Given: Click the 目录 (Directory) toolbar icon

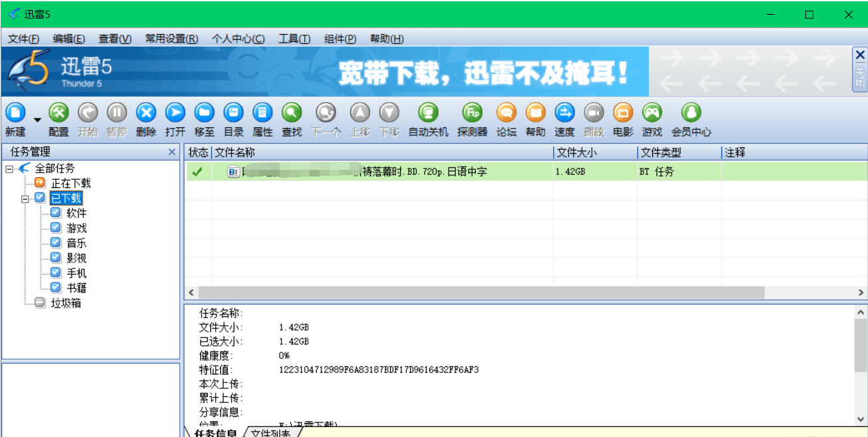Looking at the screenshot, I should coord(234,113).
